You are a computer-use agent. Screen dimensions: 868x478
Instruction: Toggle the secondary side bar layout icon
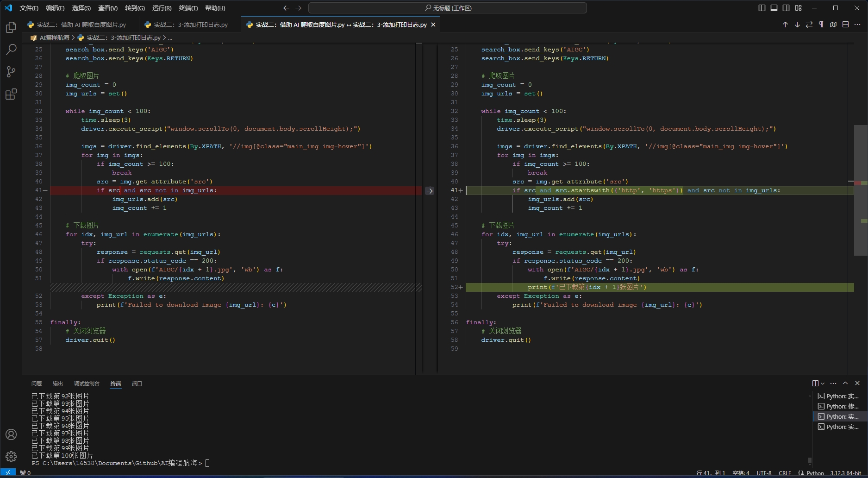pyautogui.click(x=786, y=8)
